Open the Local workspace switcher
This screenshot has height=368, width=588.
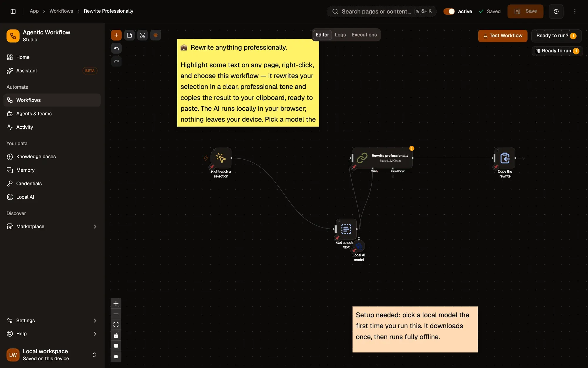click(52, 355)
